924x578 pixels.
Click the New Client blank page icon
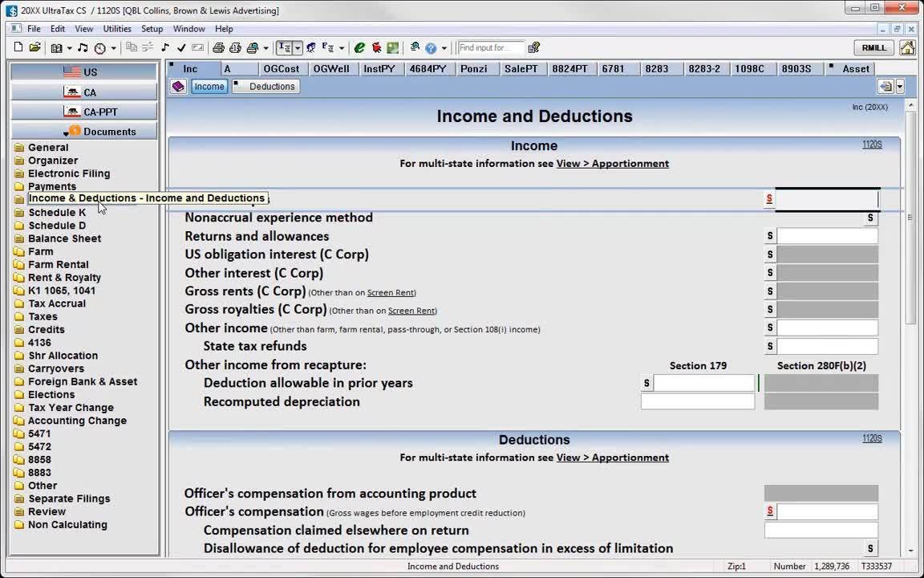tap(18, 48)
